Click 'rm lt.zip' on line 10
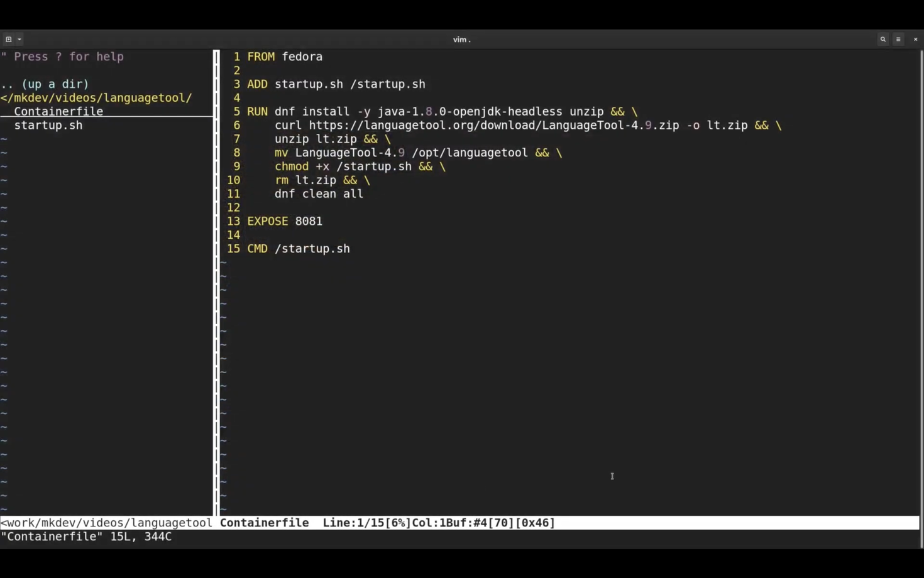This screenshot has width=924, height=578. coord(305,180)
